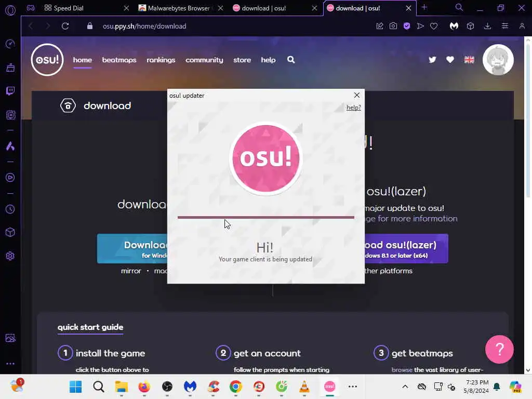Viewport: 532px width, 399px height.
Task: Open beatmaps navigation menu
Action: coord(119,60)
